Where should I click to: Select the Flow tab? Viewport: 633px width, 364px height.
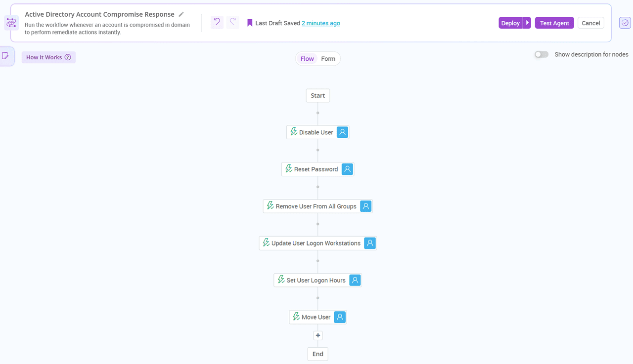(x=307, y=58)
